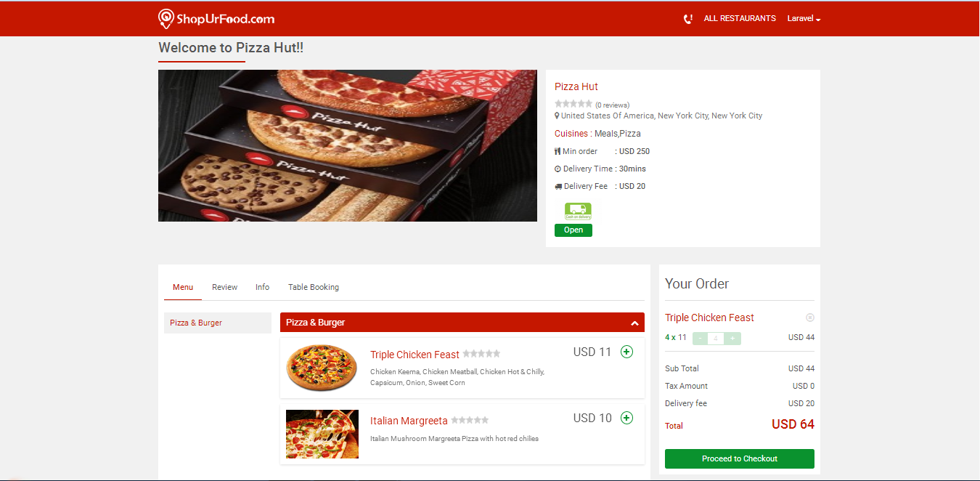Click the 'Delivery fee' row label
Image resolution: width=980 pixels, height=481 pixels.
click(686, 403)
